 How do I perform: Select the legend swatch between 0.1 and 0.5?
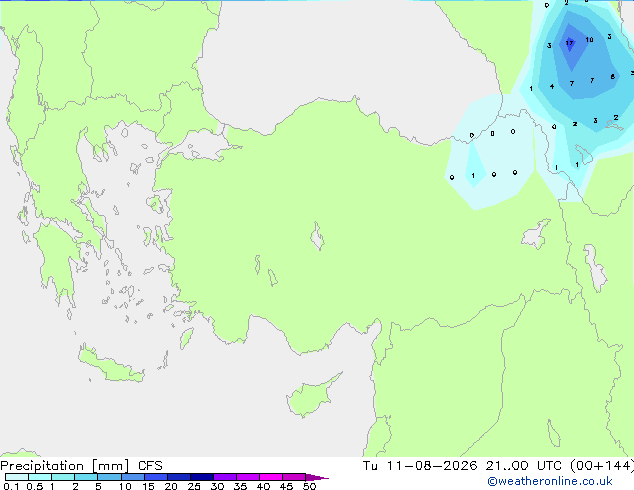[x=17, y=477]
